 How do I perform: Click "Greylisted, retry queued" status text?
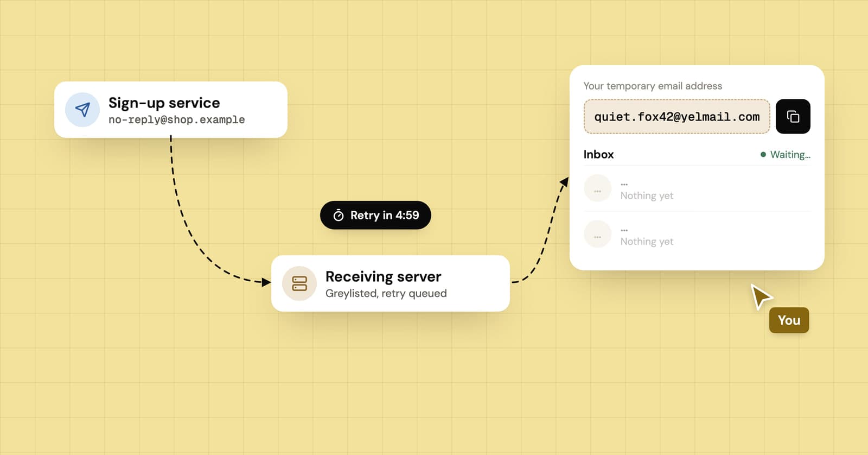[386, 293]
